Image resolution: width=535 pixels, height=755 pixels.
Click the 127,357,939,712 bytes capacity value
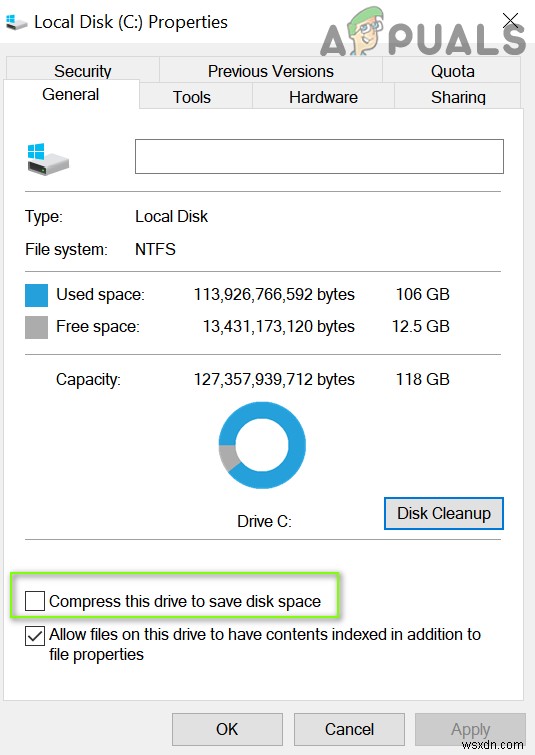click(274, 379)
